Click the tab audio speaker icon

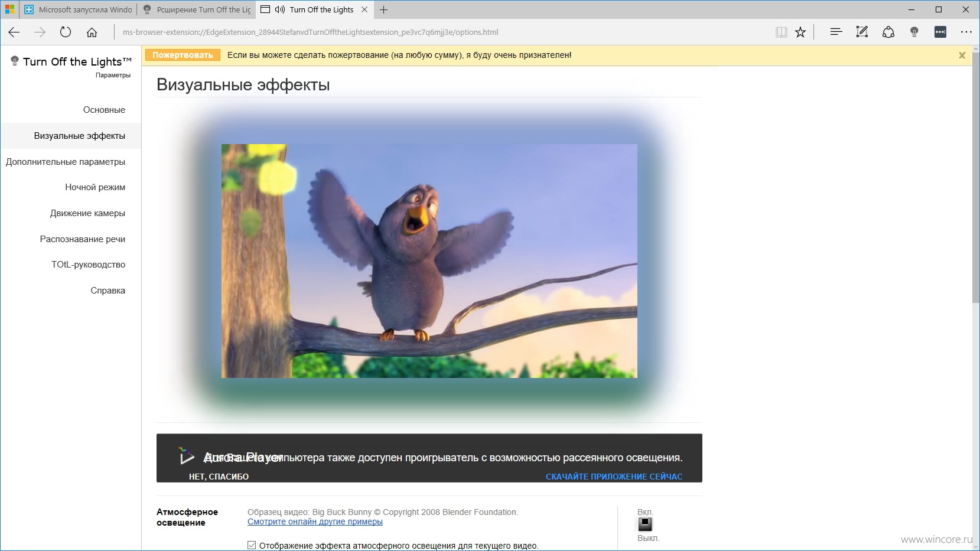pos(280,9)
